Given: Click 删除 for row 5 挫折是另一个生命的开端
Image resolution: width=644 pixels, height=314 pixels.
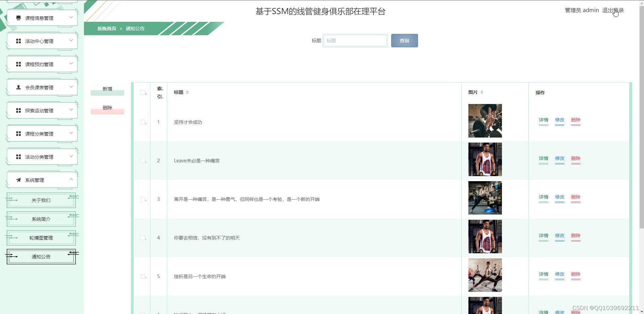Looking at the screenshot, I should [x=576, y=274].
